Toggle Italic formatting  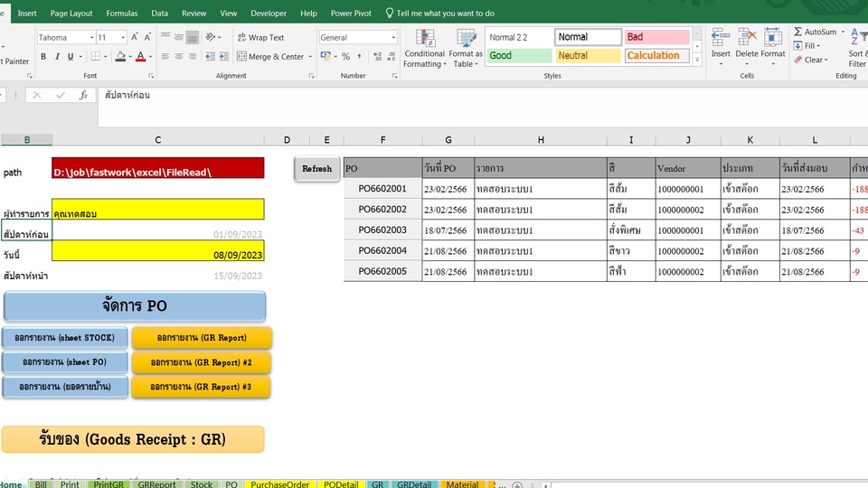pyautogui.click(x=57, y=56)
